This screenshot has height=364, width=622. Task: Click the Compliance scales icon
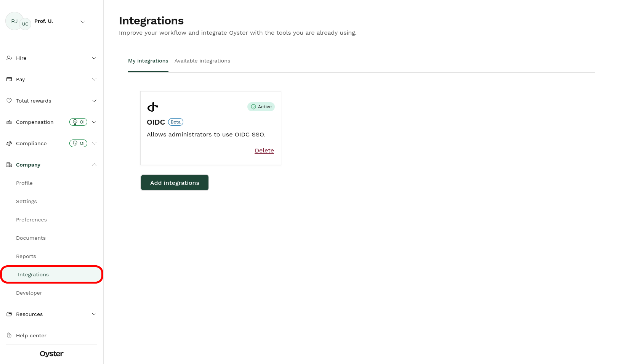(9, 143)
